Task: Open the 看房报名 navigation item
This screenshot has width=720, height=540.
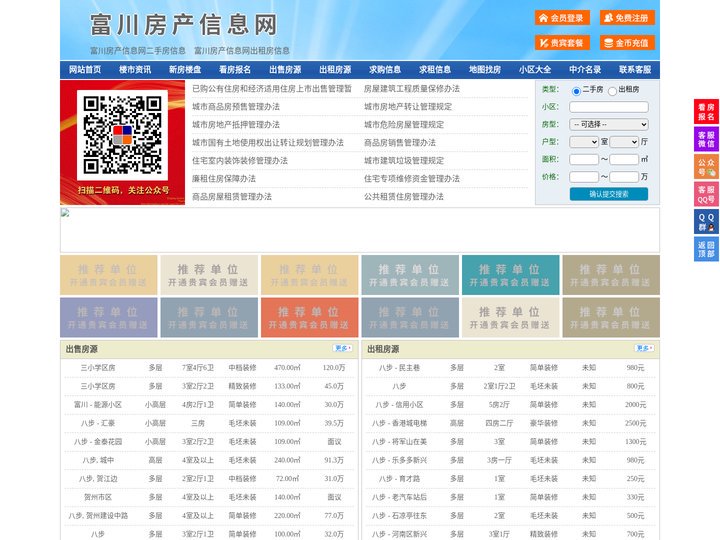Action: click(x=235, y=70)
